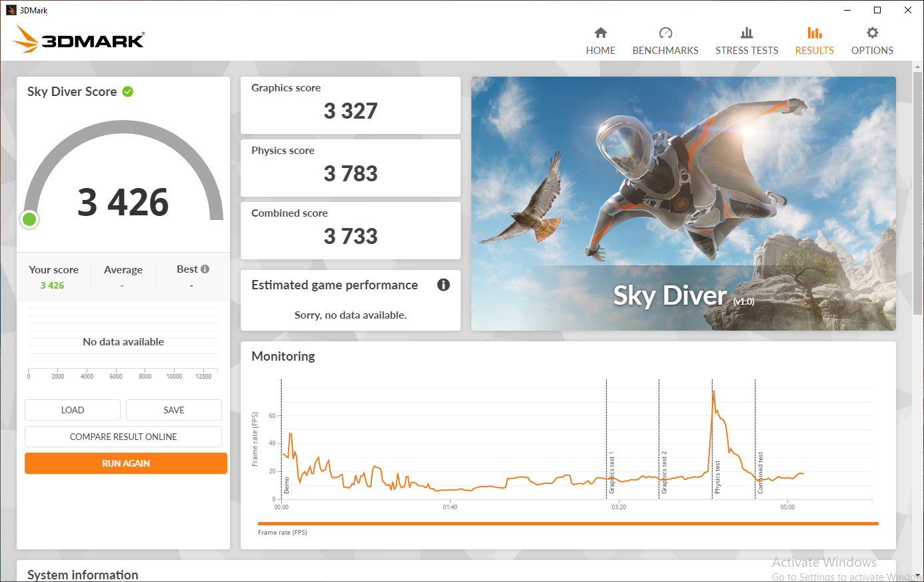Open Options via the gear icon

872,33
